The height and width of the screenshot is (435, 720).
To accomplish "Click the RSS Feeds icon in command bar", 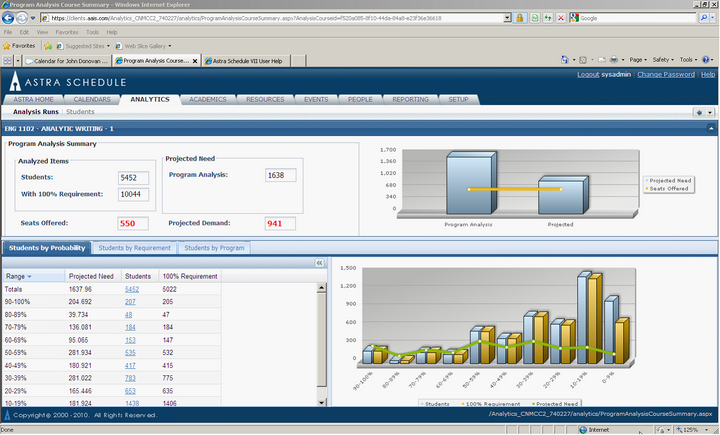I will (583, 60).
